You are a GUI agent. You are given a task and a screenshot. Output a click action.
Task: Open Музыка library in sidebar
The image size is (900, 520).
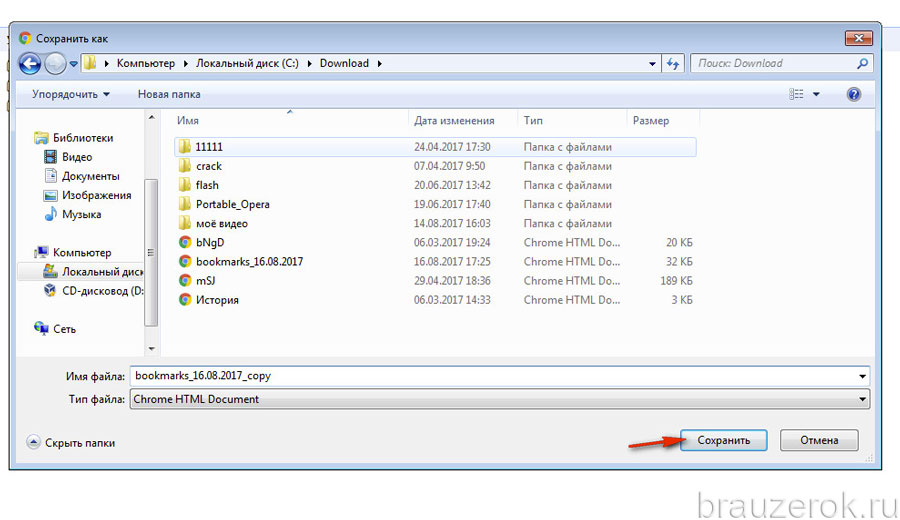pyautogui.click(x=82, y=214)
